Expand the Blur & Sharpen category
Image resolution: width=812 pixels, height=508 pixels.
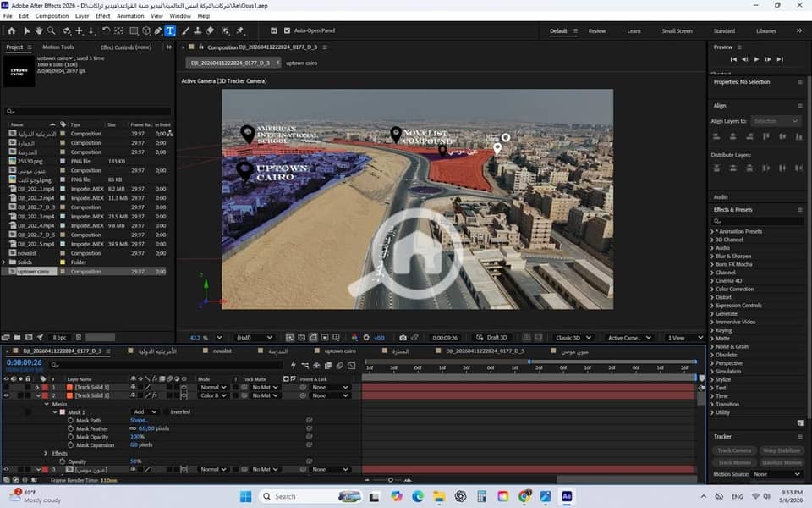712,256
